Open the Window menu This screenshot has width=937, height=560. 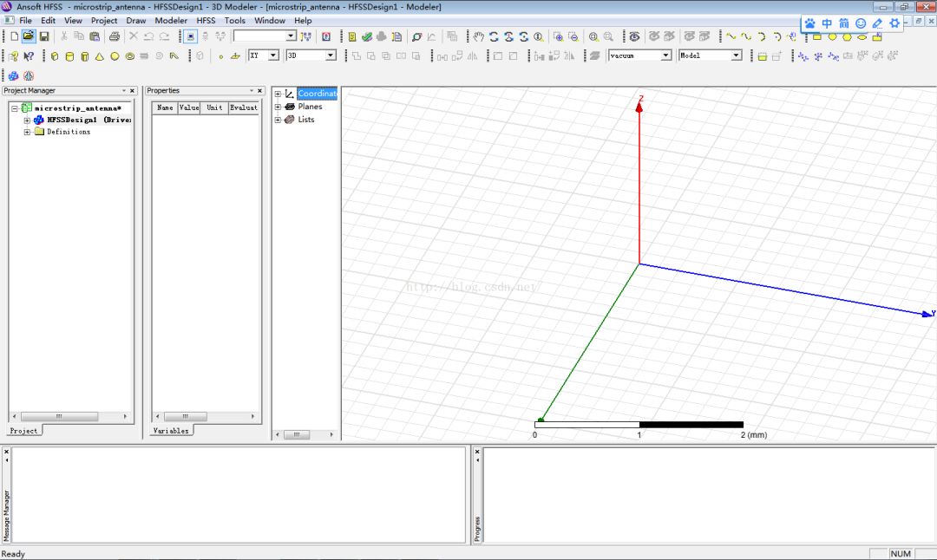[x=270, y=20]
